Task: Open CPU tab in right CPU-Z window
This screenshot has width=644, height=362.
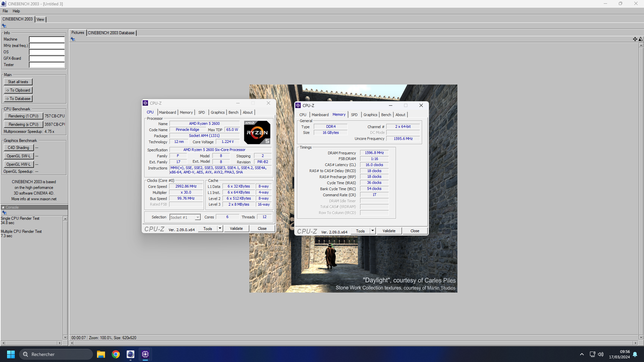Action: click(x=303, y=115)
